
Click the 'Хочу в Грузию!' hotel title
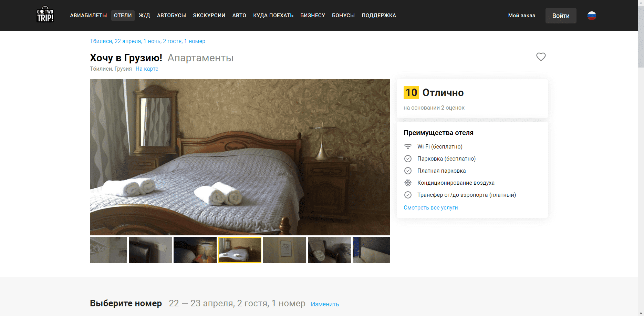(x=126, y=58)
